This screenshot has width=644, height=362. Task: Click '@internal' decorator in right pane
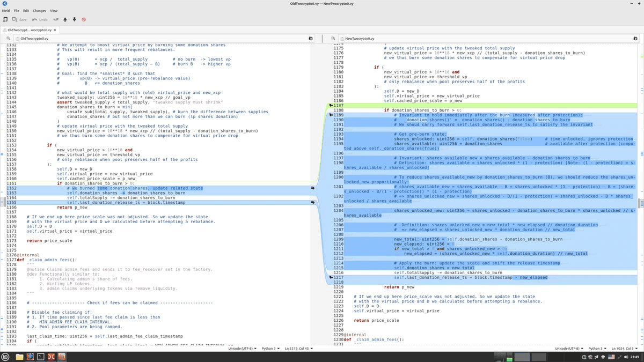tap(354, 335)
